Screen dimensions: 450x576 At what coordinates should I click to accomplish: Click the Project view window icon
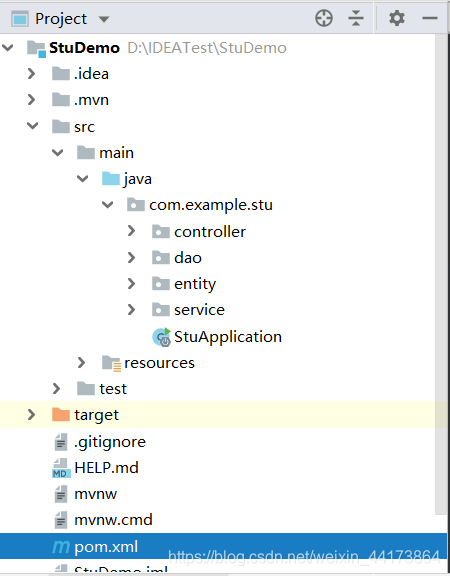click(x=20, y=19)
